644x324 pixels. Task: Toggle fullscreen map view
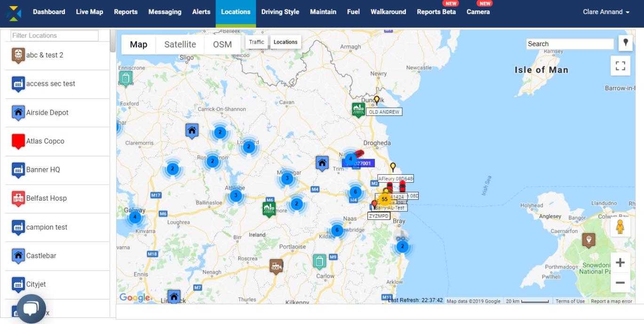click(x=620, y=66)
